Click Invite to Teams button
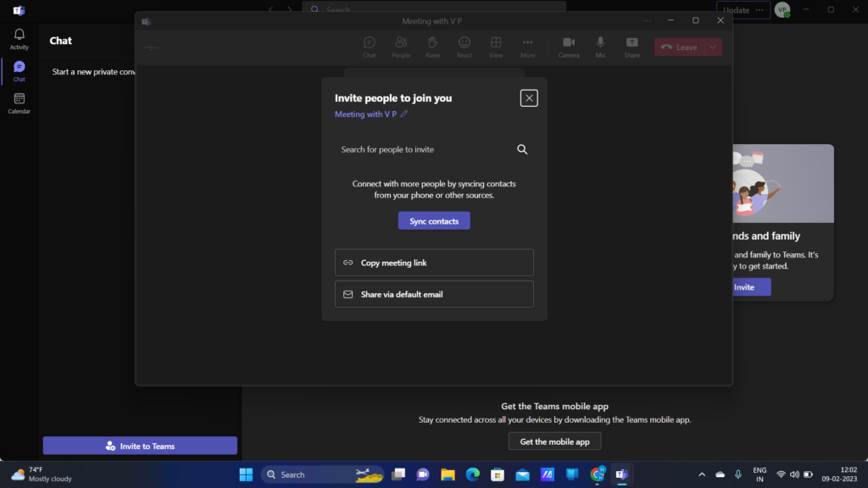This screenshot has height=488, width=868. click(140, 446)
